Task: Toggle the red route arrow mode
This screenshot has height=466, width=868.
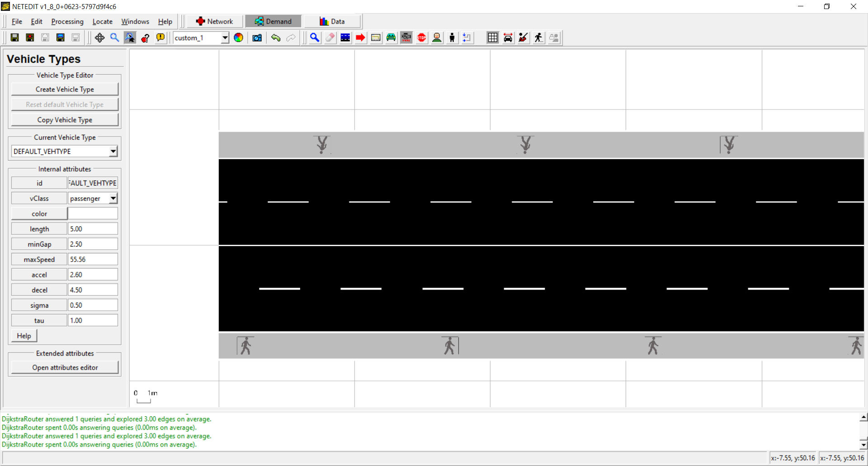Action: [360, 38]
